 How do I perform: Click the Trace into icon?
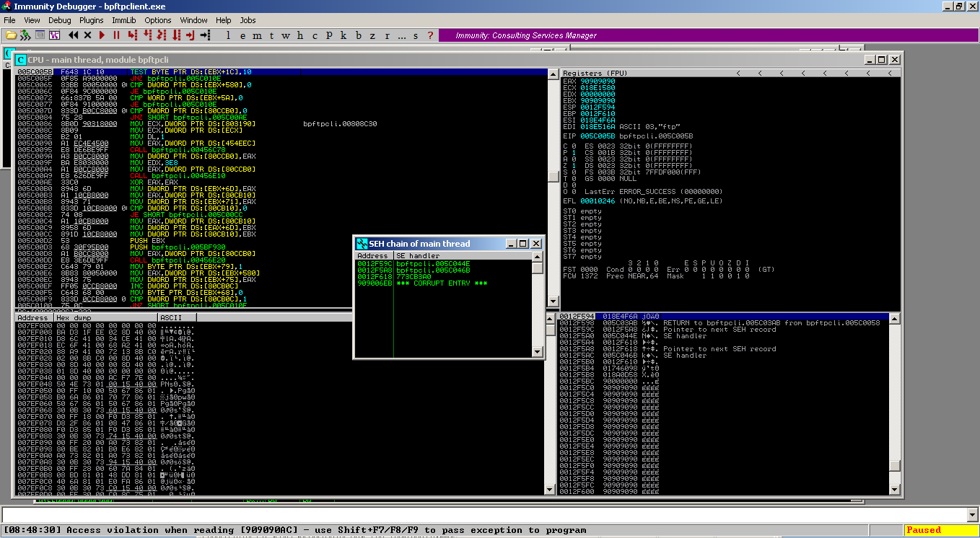tap(162, 35)
